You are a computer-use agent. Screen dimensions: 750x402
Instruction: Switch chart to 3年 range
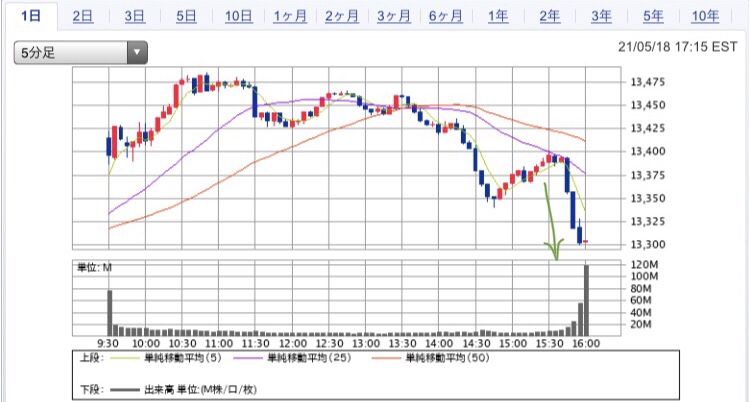coord(601,16)
